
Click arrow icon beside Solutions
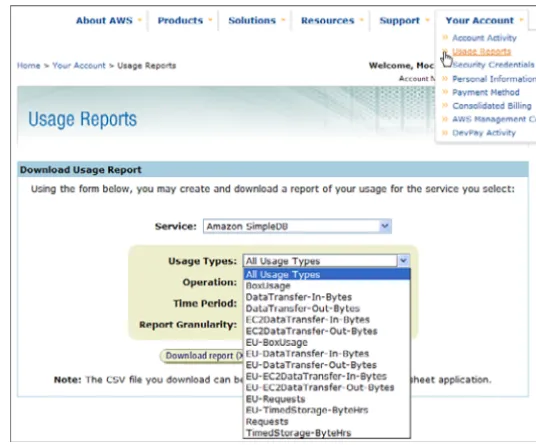[x=283, y=20]
